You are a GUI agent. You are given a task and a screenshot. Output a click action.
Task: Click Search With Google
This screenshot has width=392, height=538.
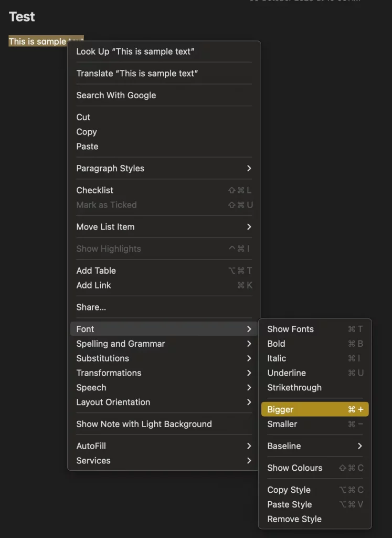tap(164, 96)
